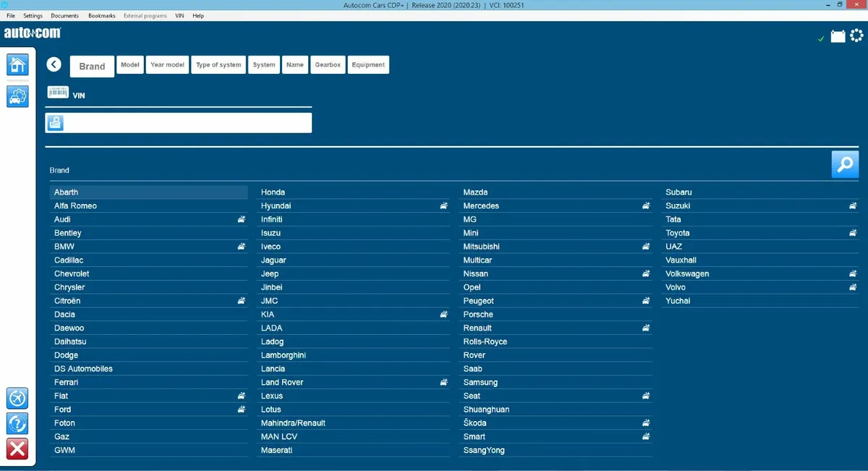Image resolution: width=868 pixels, height=471 pixels.
Task: Click the back arrow button
Action: (54, 64)
